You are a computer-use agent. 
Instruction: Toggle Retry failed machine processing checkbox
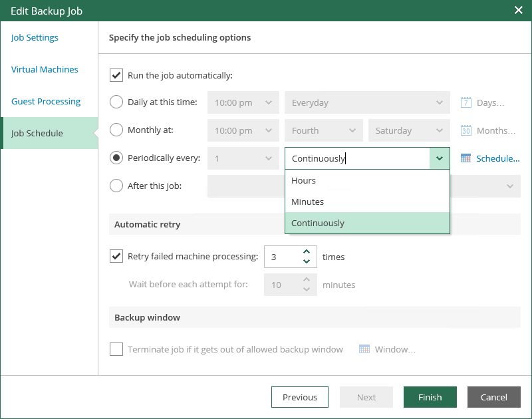click(x=116, y=256)
